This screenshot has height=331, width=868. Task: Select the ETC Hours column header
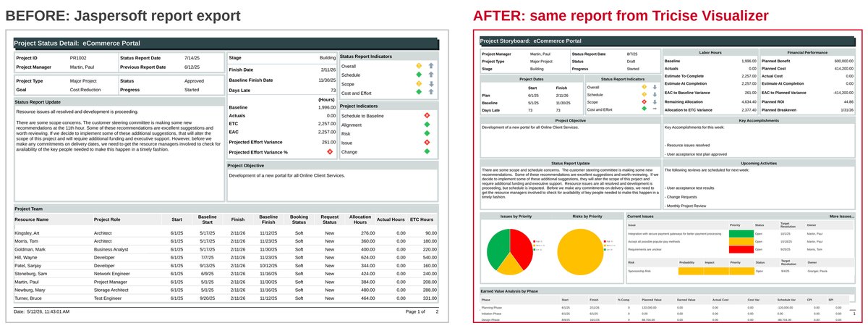click(421, 219)
